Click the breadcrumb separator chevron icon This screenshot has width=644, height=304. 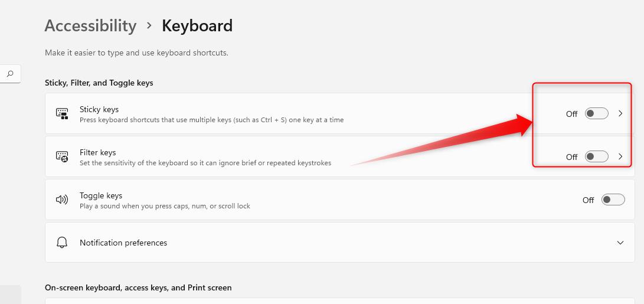(x=149, y=25)
